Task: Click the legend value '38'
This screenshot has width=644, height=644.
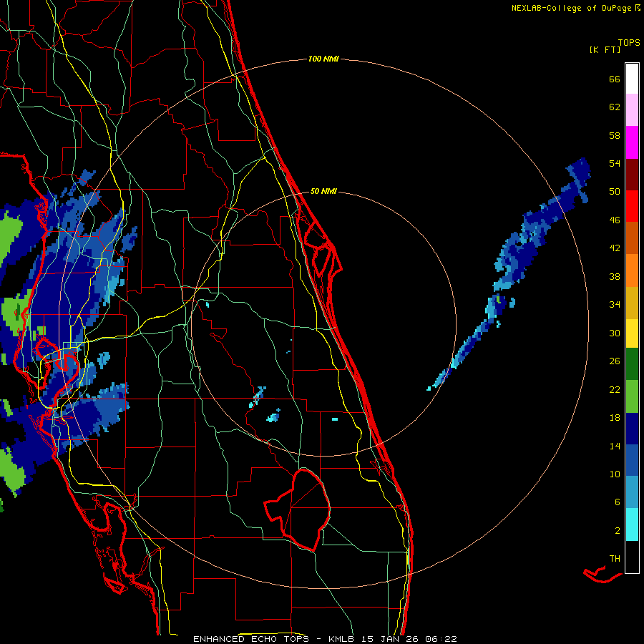Action: (x=615, y=276)
